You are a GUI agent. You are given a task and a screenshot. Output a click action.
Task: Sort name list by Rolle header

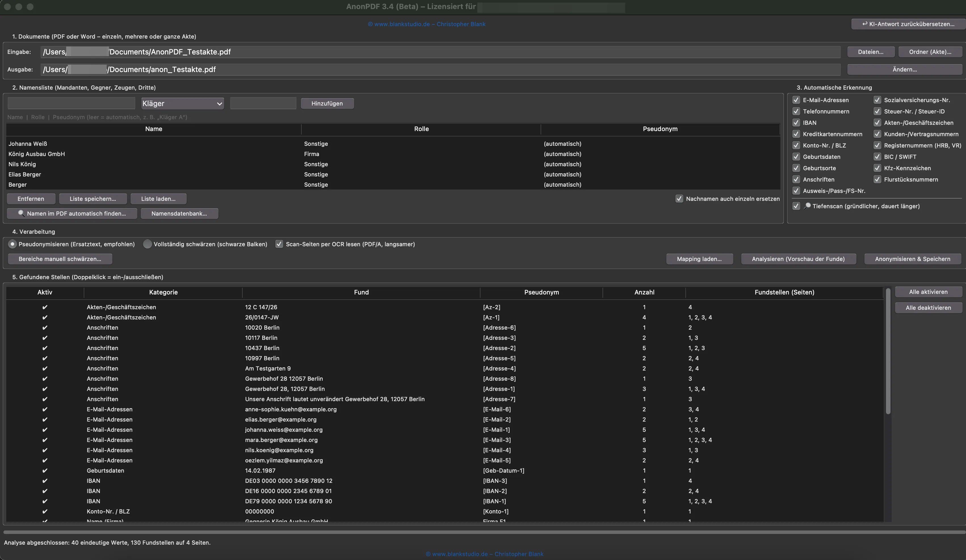pos(421,129)
